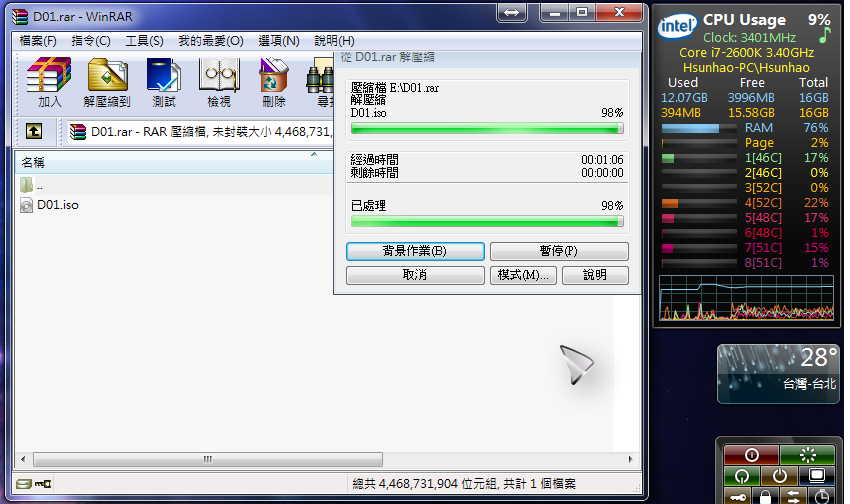Click the key icon in WinRAR status bar

[x=43, y=484]
